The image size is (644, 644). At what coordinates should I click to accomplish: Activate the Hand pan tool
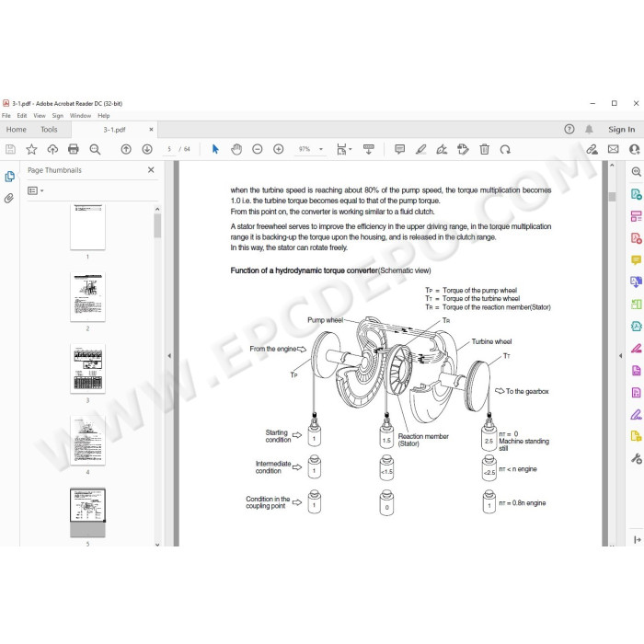point(236,149)
